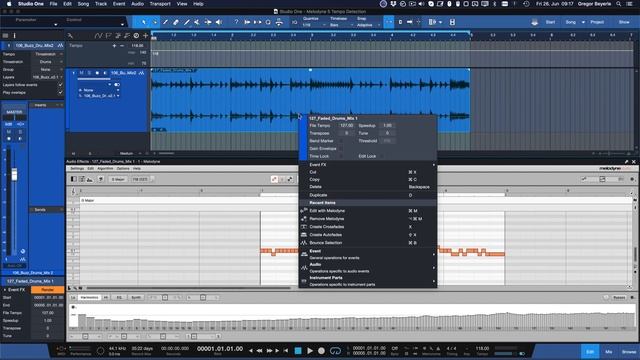Click the wrench icon above the track list

pos(70,36)
